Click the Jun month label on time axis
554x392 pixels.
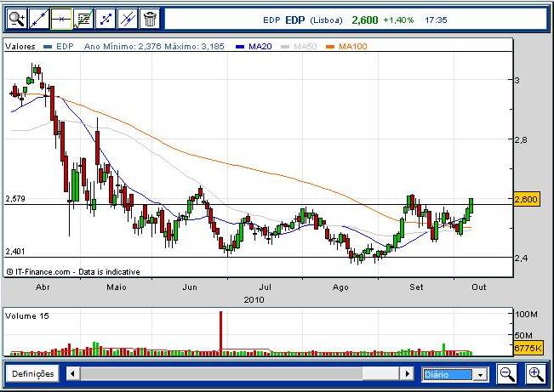[x=190, y=287]
